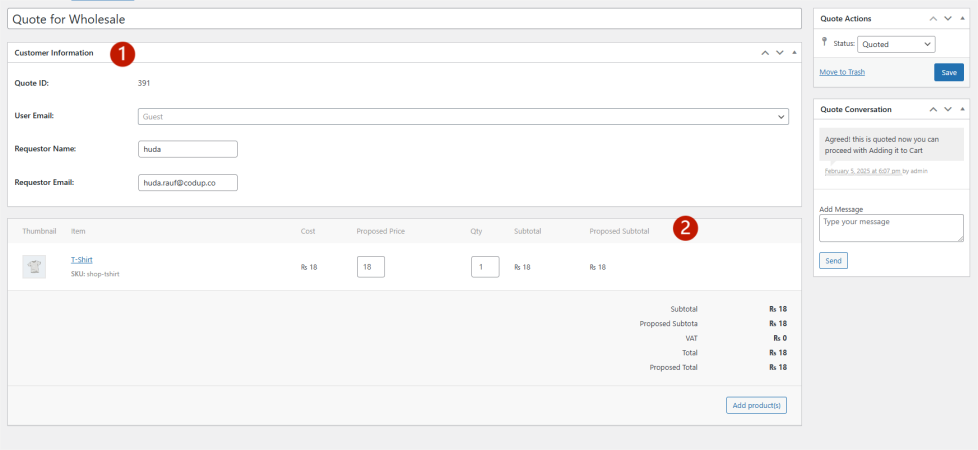Image resolution: width=978 pixels, height=450 pixels.
Task: Click the Proposed Subtotal column header
Action: [x=619, y=232]
